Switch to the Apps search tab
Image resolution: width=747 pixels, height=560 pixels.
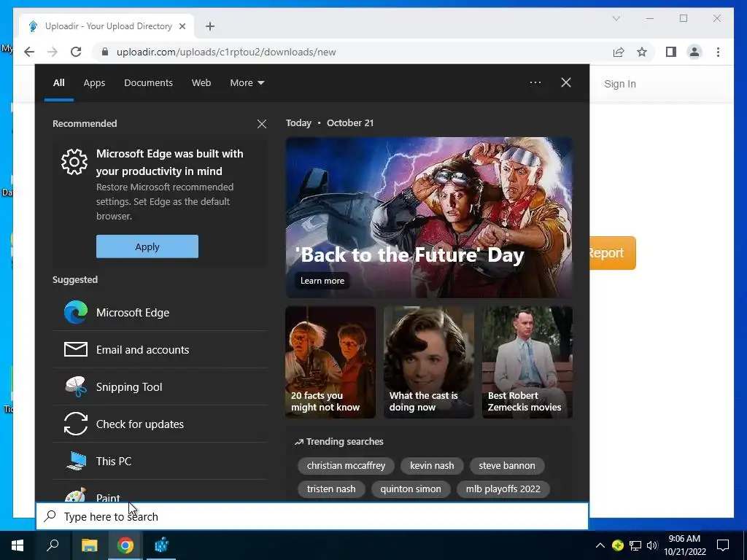pos(94,83)
